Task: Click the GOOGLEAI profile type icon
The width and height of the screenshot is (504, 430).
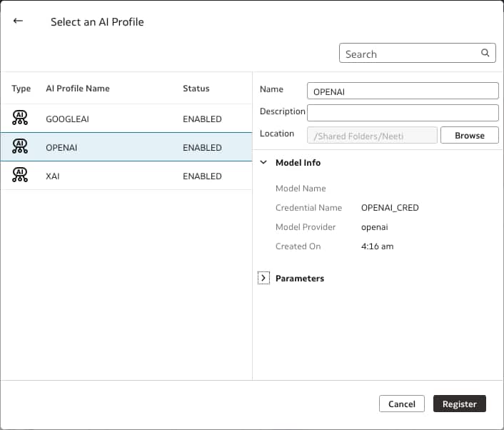Action: click(x=20, y=118)
